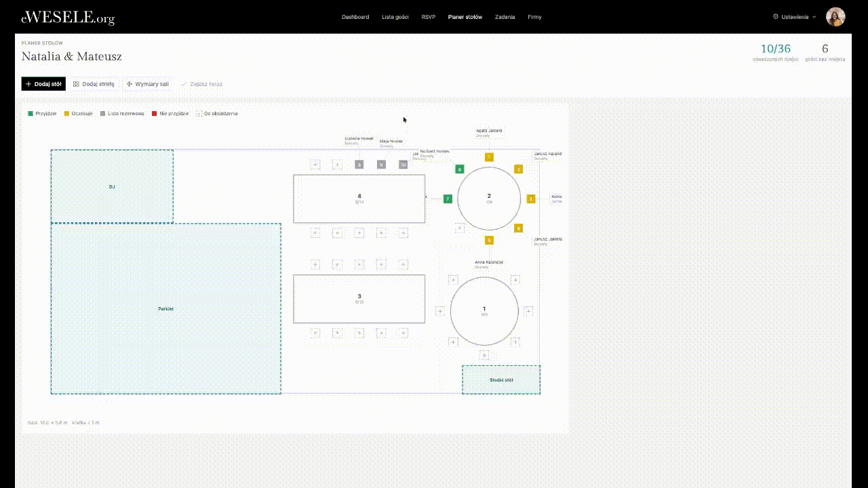The image size is (868, 488).
Task: Click yellow seat 3 at table 2
Action: coord(531,199)
